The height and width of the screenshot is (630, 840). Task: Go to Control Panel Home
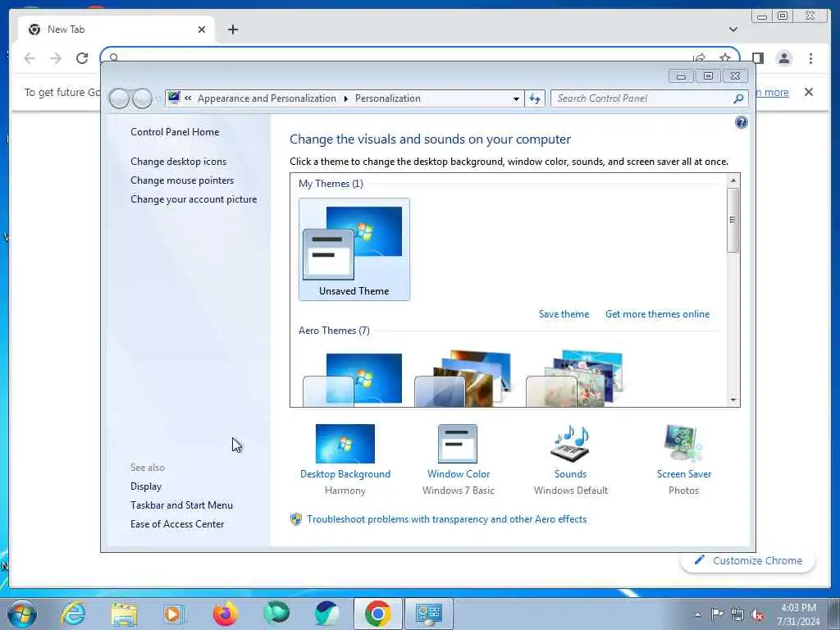coord(175,132)
